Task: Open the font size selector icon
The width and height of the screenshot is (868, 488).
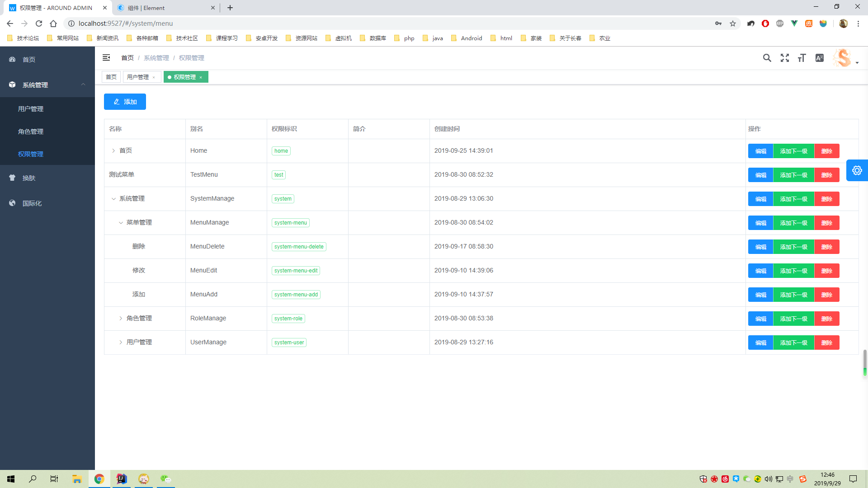Action: [802, 58]
